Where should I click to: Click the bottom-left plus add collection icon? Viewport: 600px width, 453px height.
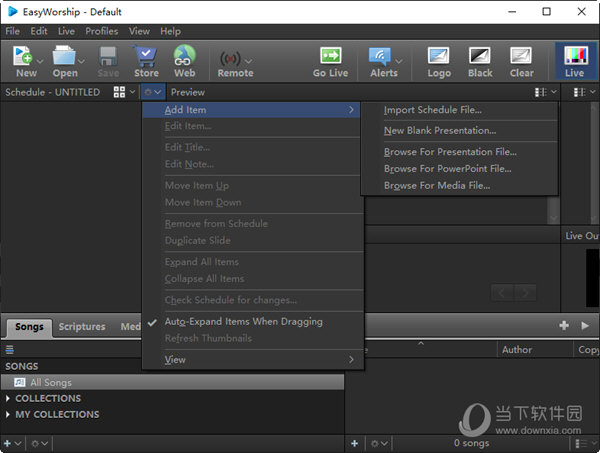(x=7, y=443)
